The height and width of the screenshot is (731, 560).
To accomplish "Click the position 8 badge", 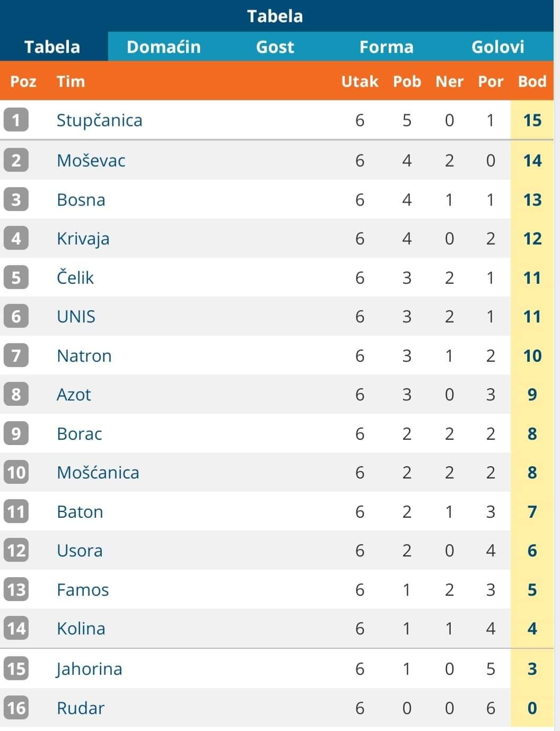I will (16, 394).
